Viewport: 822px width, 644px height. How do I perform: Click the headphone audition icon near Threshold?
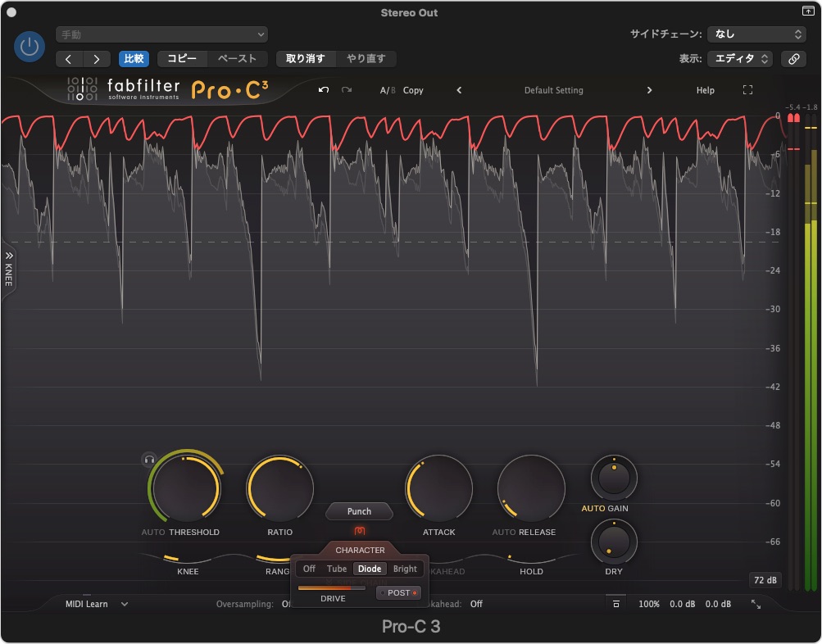click(x=149, y=460)
